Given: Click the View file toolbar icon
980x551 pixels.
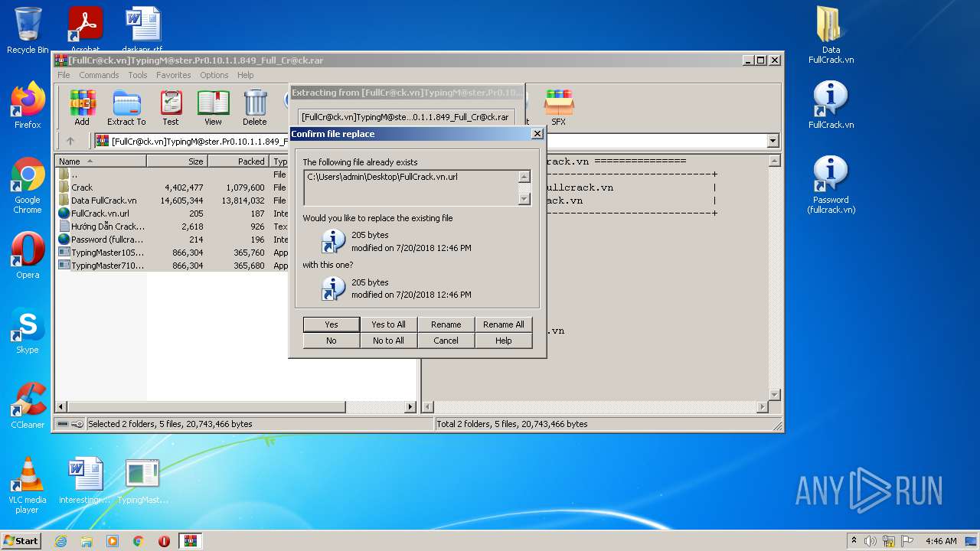Looking at the screenshot, I should pyautogui.click(x=213, y=107).
